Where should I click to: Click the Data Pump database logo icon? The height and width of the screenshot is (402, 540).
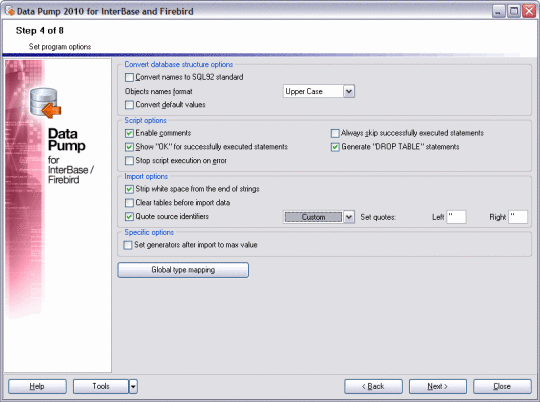point(45,103)
